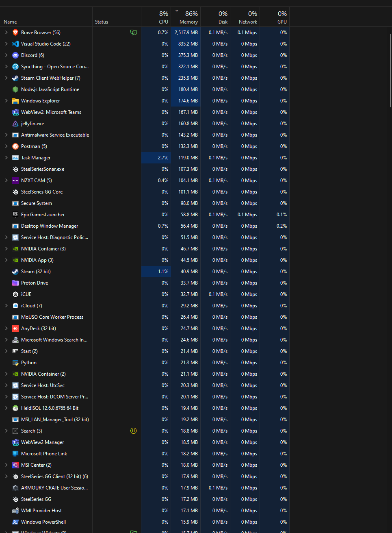392x533 pixels.
Task: Select the Discord process icon
Action: coord(15,55)
